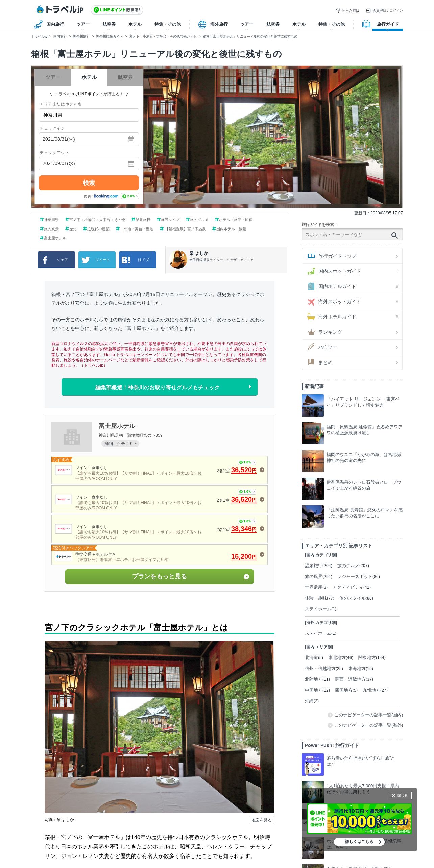Expand 海外ホテルガイド sidebar menu
Image resolution: width=434 pixels, height=868 pixels.
coord(352,317)
